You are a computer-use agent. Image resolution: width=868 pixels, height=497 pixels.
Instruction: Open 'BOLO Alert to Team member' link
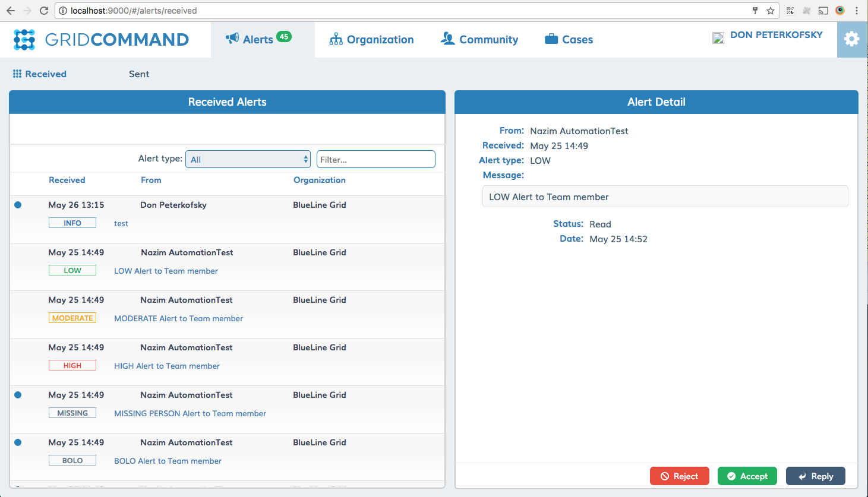168,461
